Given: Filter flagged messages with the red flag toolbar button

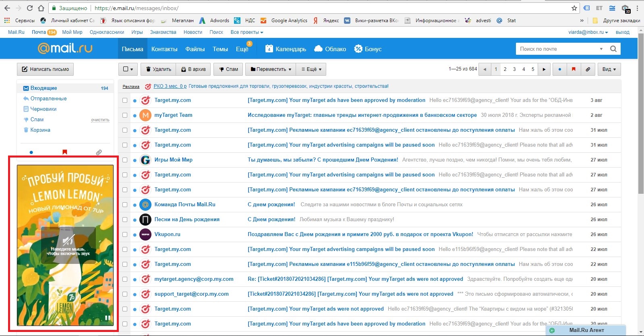Looking at the screenshot, I should [x=574, y=69].
